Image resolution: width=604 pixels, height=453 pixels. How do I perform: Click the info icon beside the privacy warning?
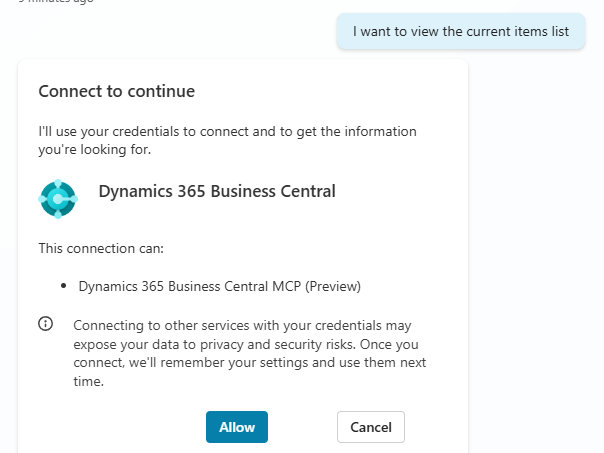coord(45,324)
